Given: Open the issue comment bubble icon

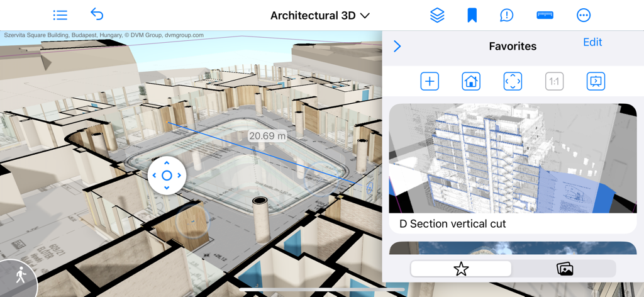Looking at the screenshot, I should pyautogui.click(x=507, y=16).
